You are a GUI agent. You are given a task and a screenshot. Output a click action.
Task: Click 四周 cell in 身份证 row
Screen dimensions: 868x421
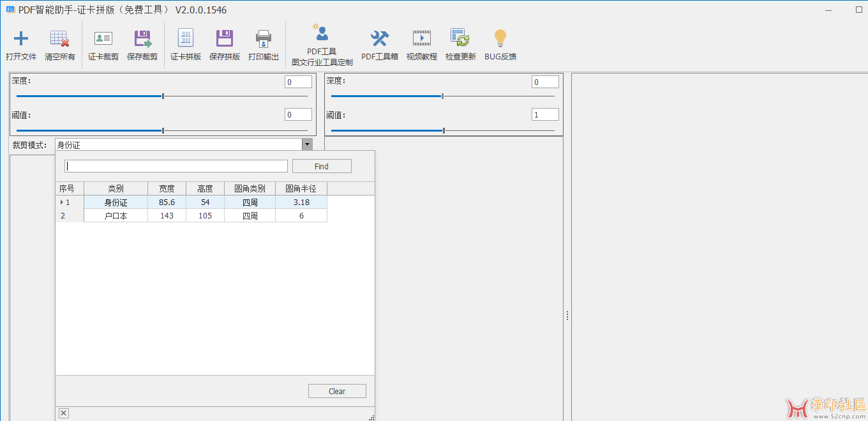click(x=250, y=202)
